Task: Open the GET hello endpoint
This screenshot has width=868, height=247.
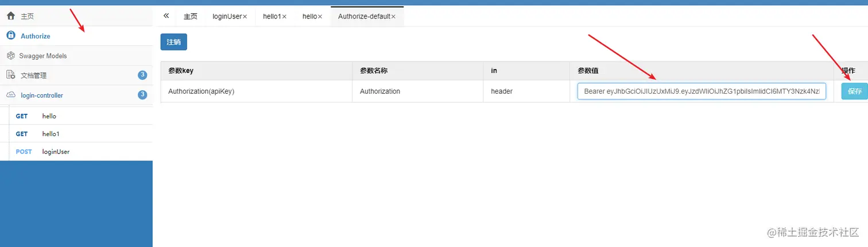Action: [80, 116]
